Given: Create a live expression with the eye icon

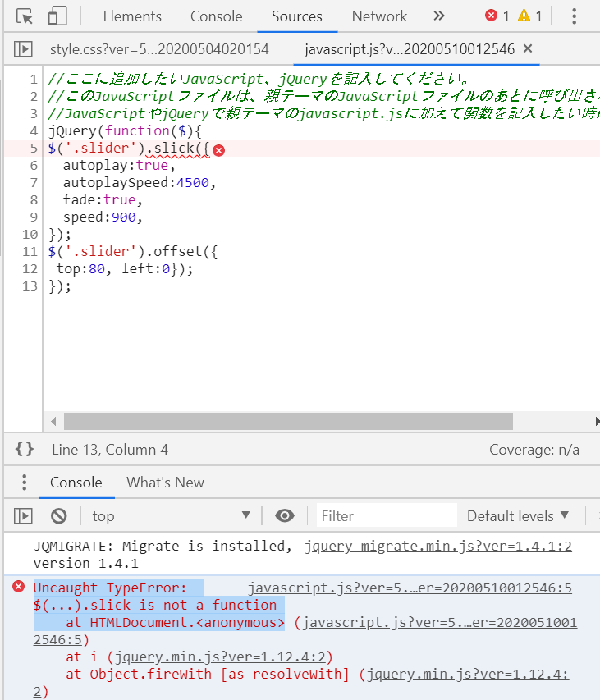Looking at the screenshot, I should point(285,515).
